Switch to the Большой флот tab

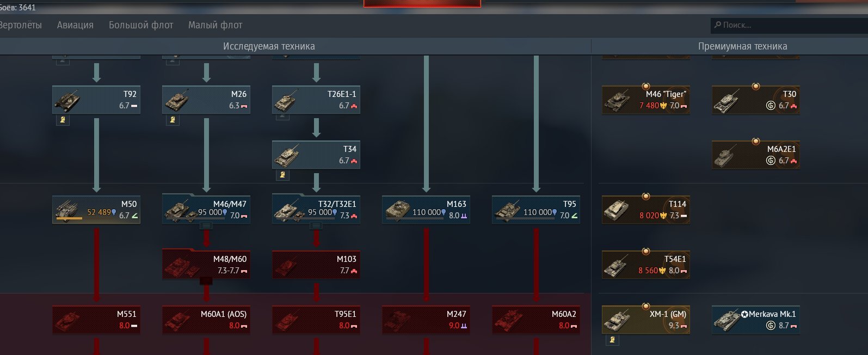click(x=141, y=25)
